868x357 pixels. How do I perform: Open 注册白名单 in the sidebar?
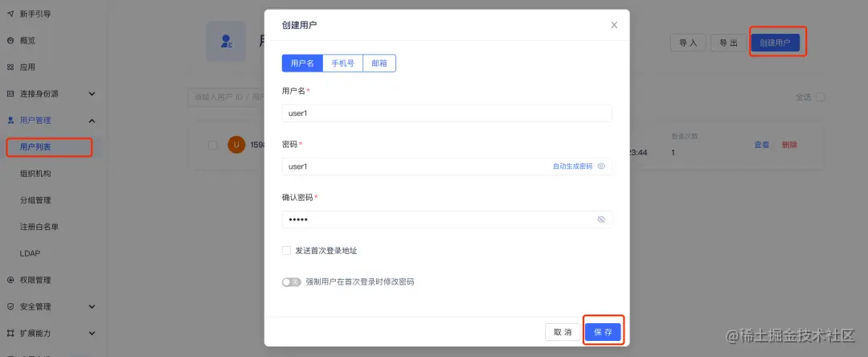point(39,227)
